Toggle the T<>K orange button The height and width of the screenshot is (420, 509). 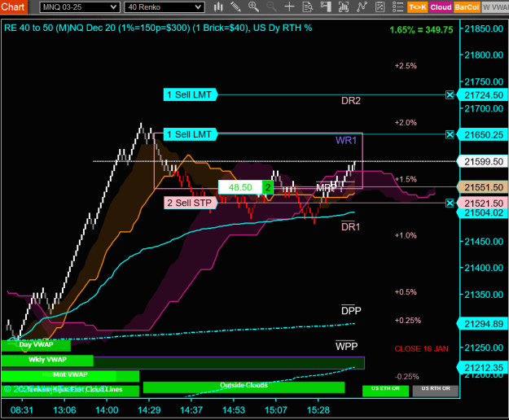point(418,7)
